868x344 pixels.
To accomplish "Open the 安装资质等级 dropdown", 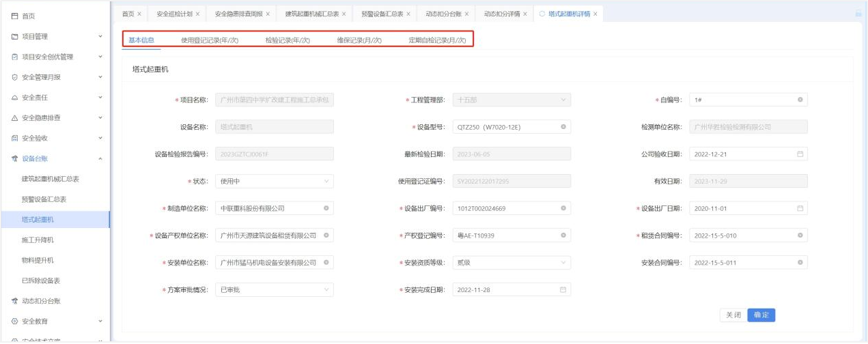I will [511, 263].
